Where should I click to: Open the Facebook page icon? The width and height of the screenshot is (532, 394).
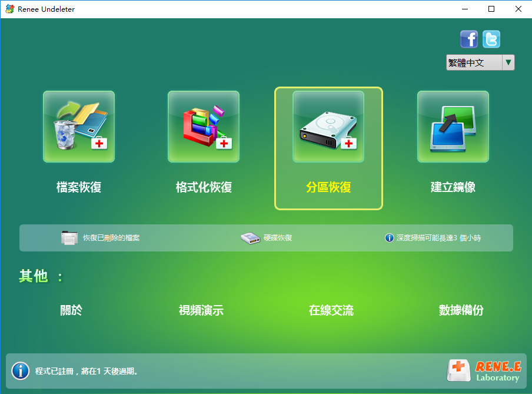tap(469, 39)
